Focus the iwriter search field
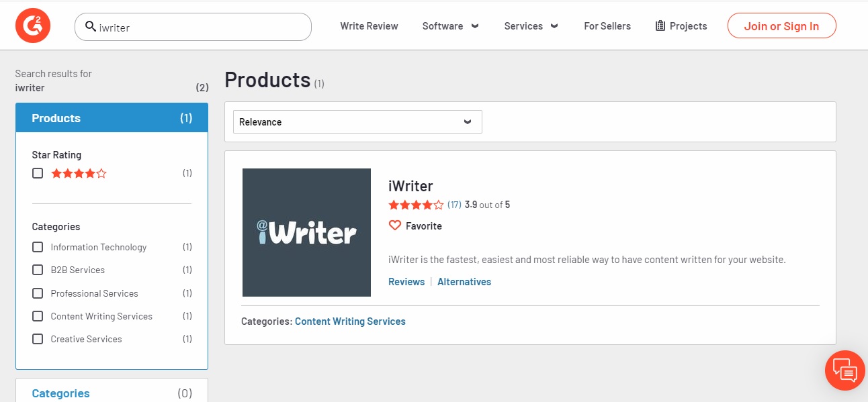Viewport: 868px width, 402px height. coord(193,27)
